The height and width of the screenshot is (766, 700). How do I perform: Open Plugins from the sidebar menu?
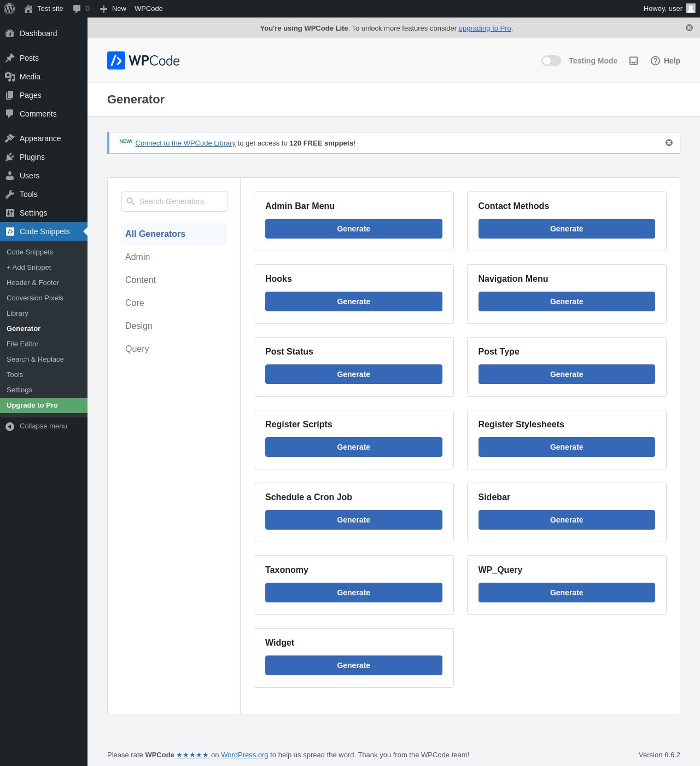(32, 157)
